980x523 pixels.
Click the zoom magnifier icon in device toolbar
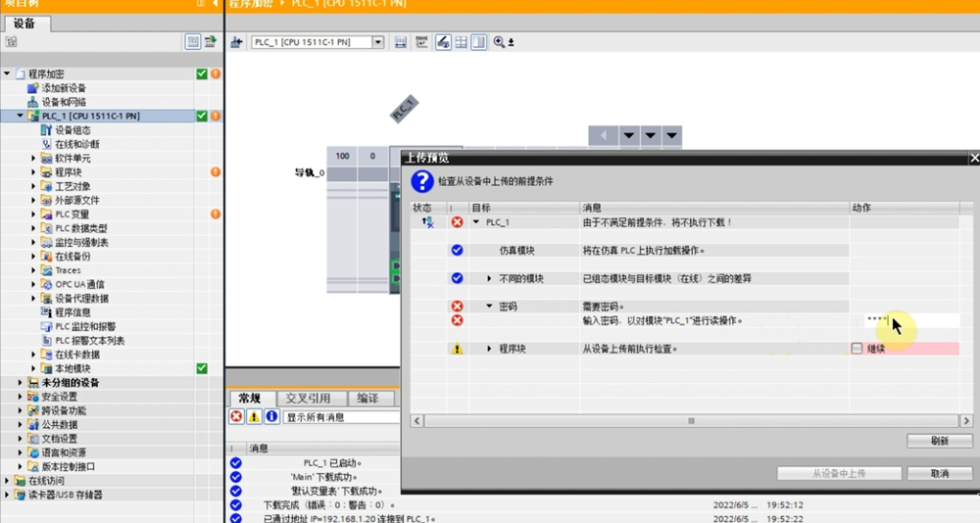point(500,42)
